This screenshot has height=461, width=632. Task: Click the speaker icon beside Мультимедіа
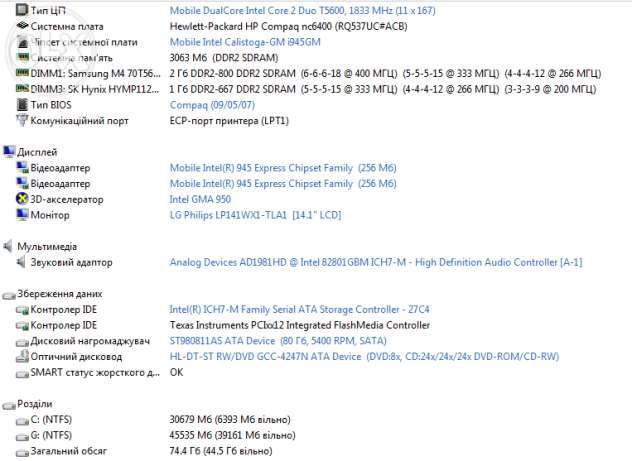coord(8,246)
